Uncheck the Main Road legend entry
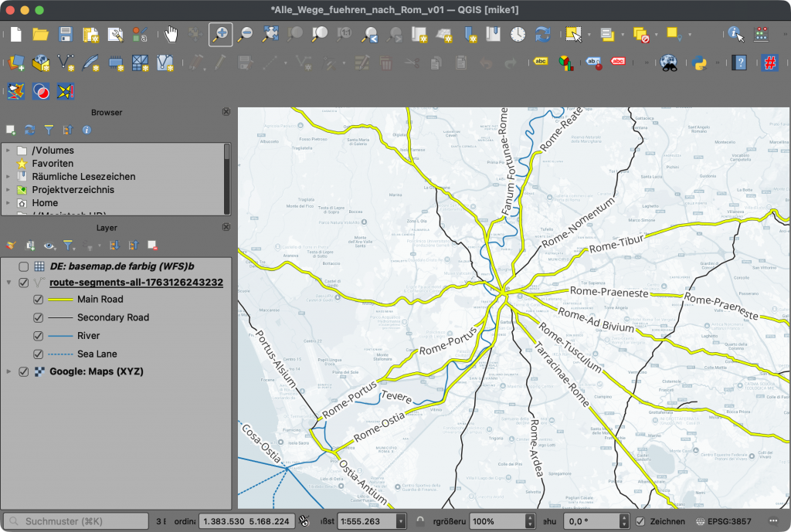791x532 pixels. click(x=38, y=300)
